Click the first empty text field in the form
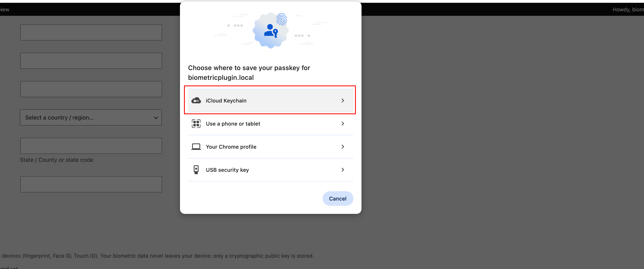Screen dimensions: 644x269 pyautogui.click(x=91, y=32)
